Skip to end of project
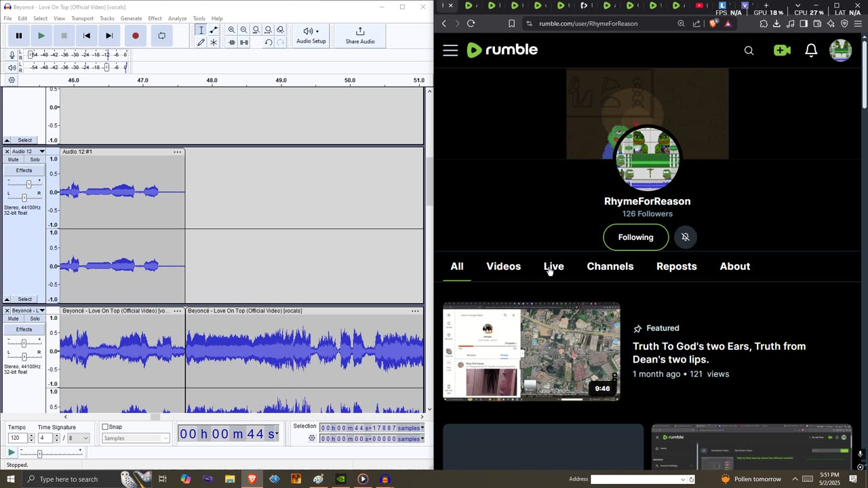 (x=109, y=36)
